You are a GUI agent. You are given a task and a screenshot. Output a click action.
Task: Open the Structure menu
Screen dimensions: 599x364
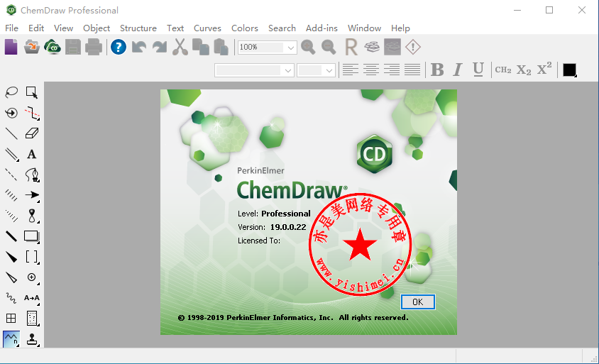(x=138, y=28)
